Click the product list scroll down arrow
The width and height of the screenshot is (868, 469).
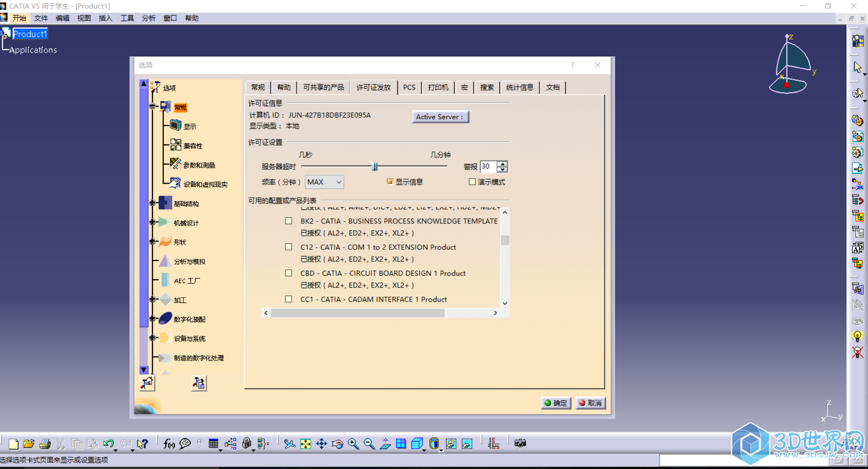pyautogui.click(x=505, y=303)
